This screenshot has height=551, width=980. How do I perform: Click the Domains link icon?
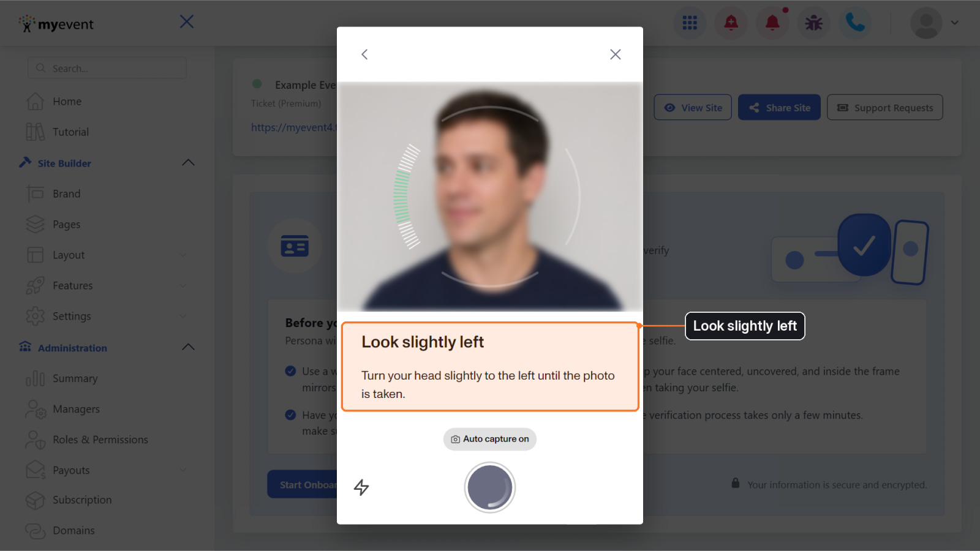pyautogui.click(x=36, y=531)
